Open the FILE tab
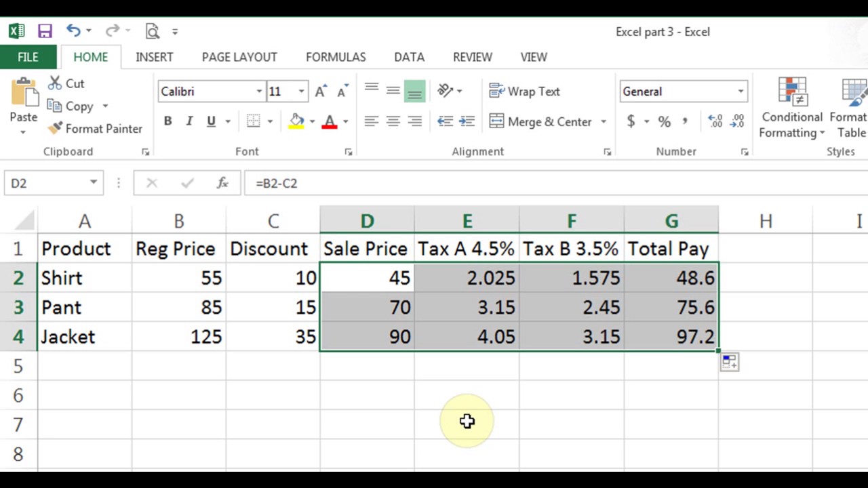This screenshot has height=488, width=868. click(x=28, y=57)
